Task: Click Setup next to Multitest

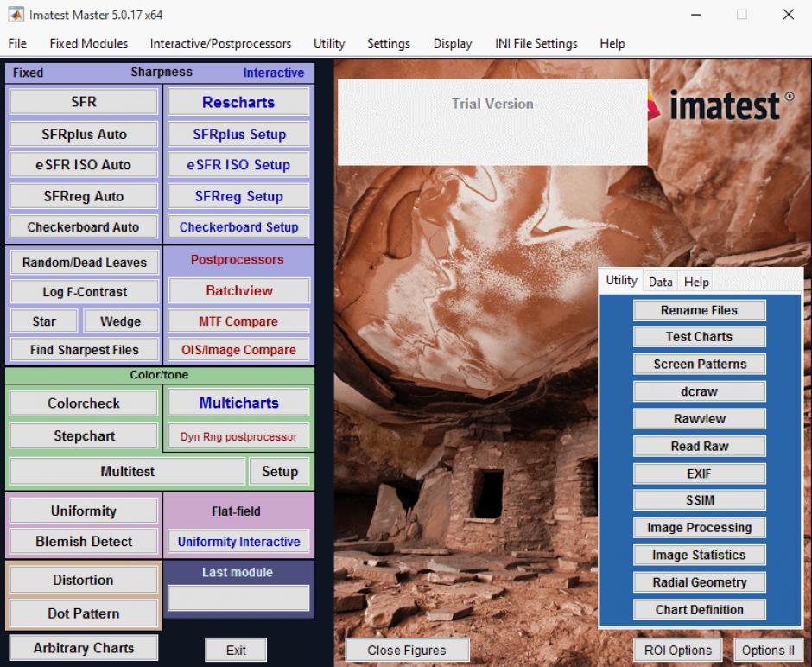Action: click(280, 471)
